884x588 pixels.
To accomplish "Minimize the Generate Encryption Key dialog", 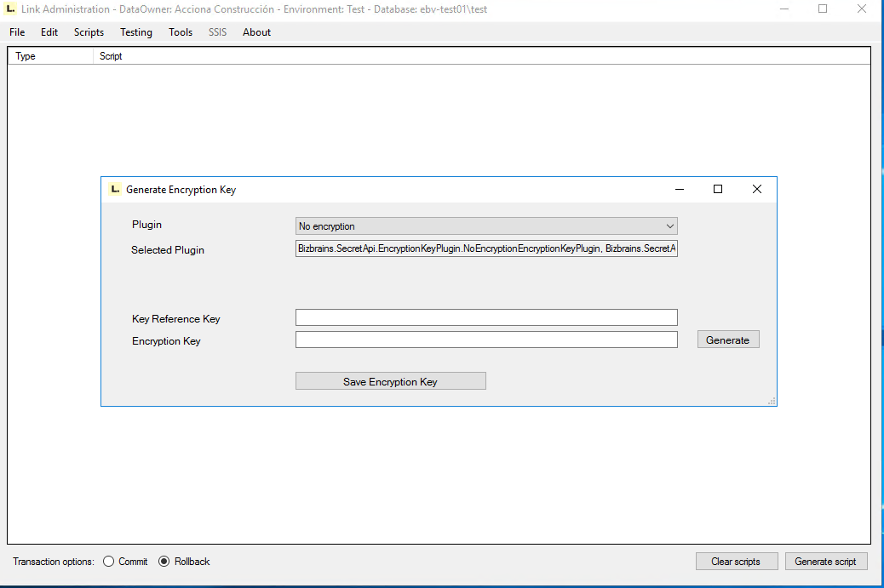I will point(680,190).
